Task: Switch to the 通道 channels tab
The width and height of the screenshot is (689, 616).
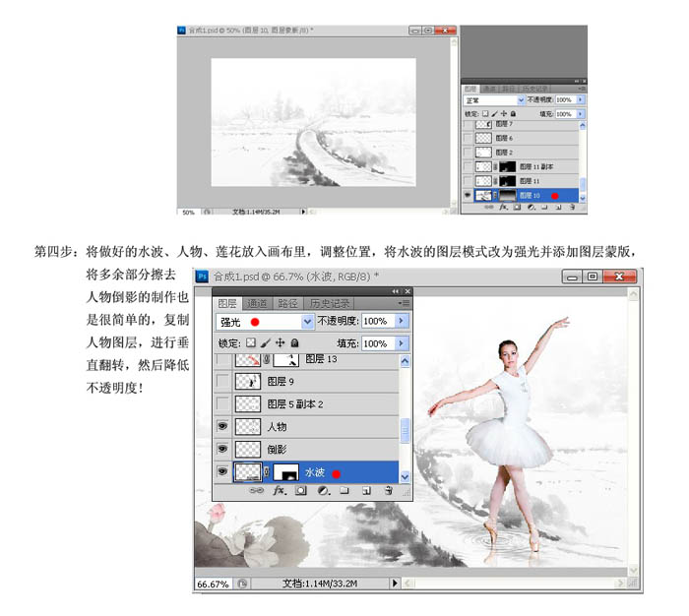Action: pyautogui.click(x=257, y=303)
